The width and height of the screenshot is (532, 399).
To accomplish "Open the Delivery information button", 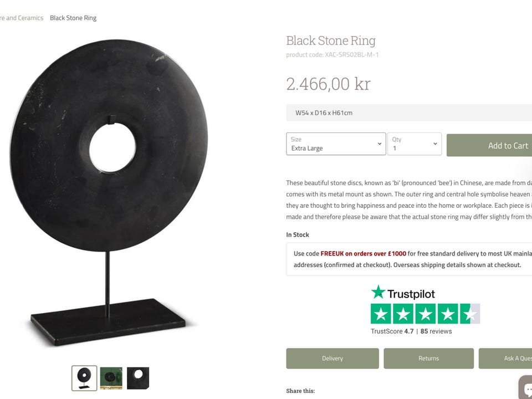I will point(332,359).
